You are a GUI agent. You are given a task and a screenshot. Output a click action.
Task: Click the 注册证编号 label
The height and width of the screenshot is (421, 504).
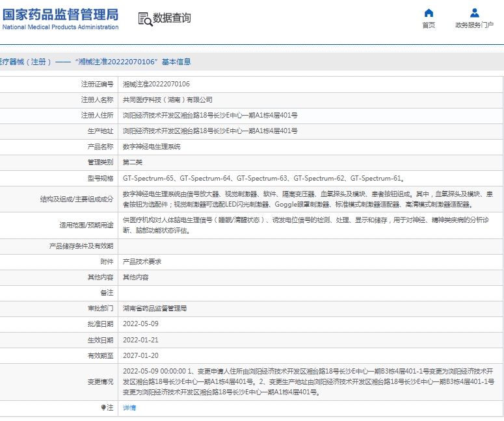click(x=97, y=84)
